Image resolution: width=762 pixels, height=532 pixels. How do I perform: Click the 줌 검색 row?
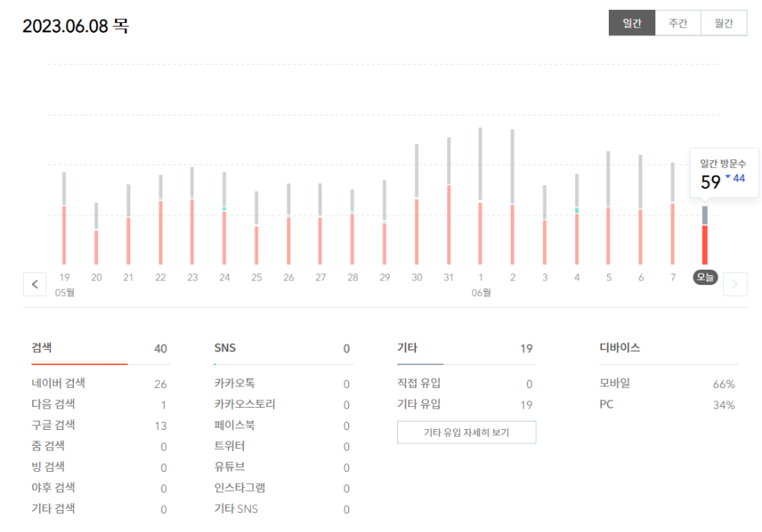[x=101, y=446]
